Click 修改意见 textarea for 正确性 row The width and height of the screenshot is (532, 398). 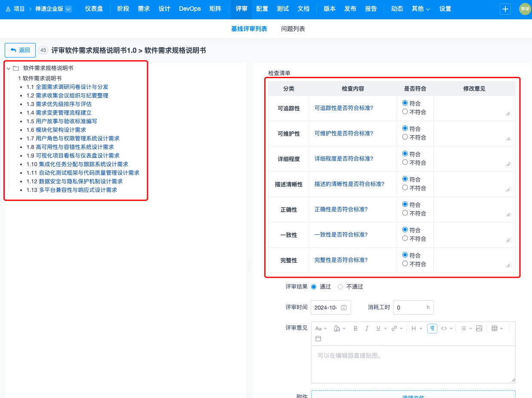click(x=474, y=210)
